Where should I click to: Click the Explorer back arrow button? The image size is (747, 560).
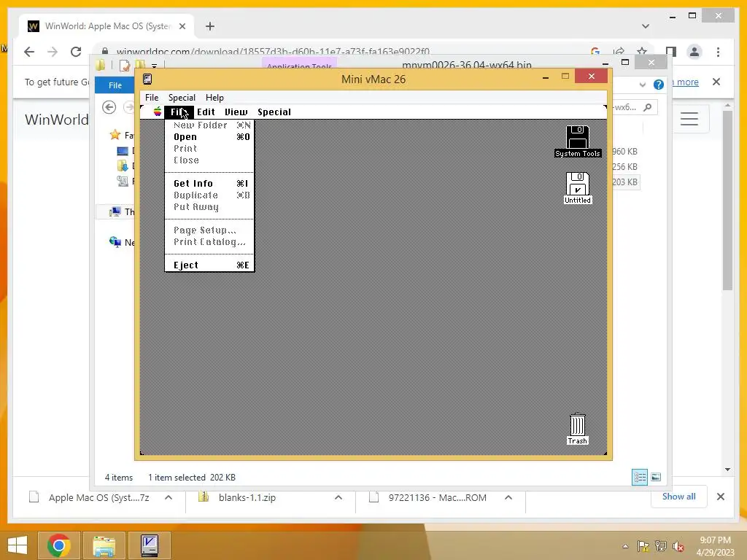click(x=109, y=107)
